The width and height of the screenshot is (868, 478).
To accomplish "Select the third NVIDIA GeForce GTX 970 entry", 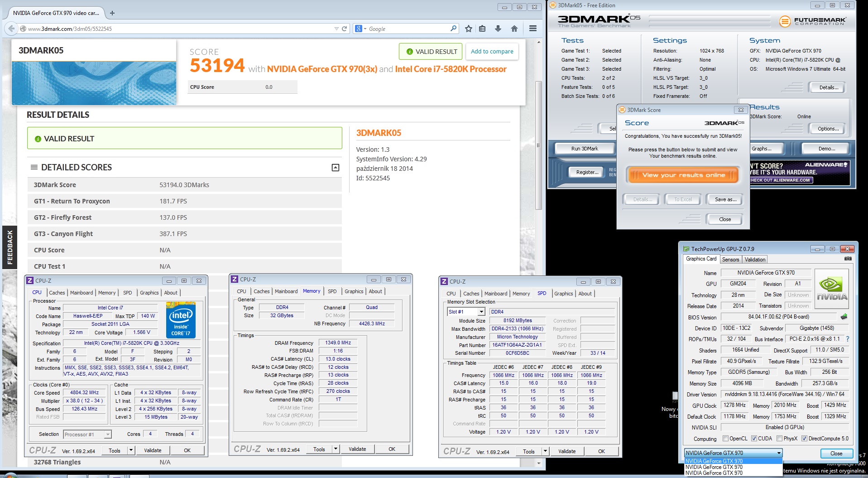I will tap(733, 473).
